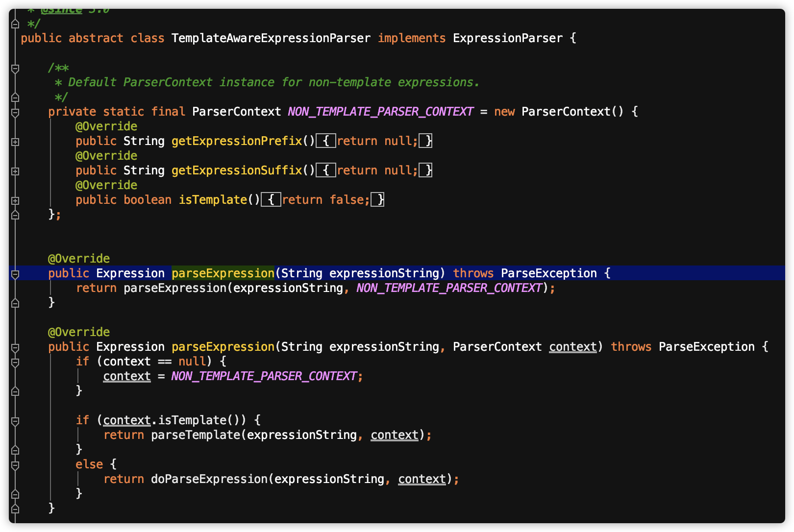Click fold end marker beside the }; line
Screen dimensions: 794x532
15,215
